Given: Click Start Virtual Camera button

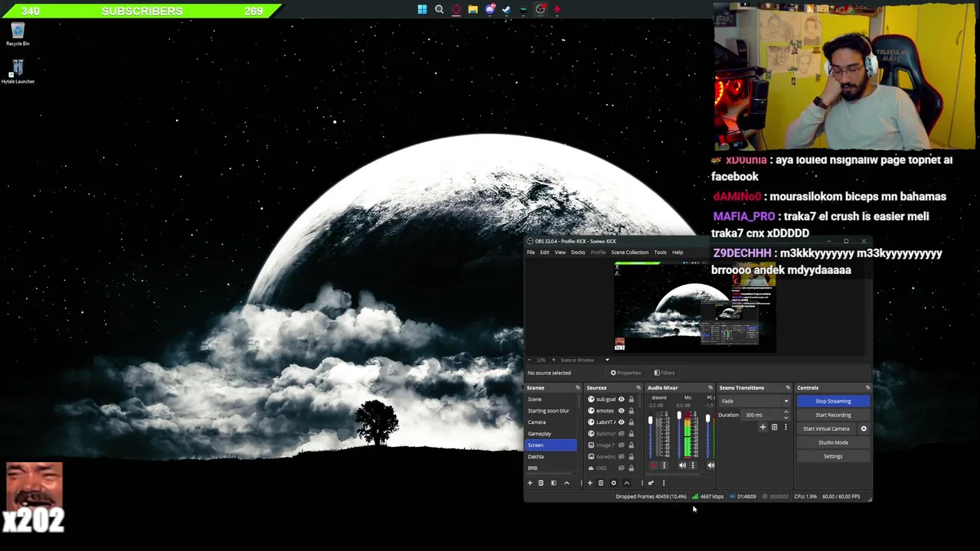Looking at the screenshot, I should tap(826, 429).
